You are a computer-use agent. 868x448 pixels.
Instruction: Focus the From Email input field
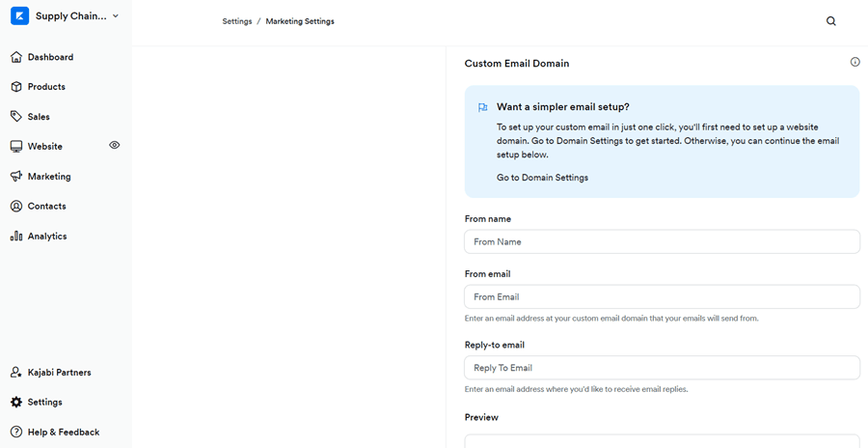(x=662, y=296)
